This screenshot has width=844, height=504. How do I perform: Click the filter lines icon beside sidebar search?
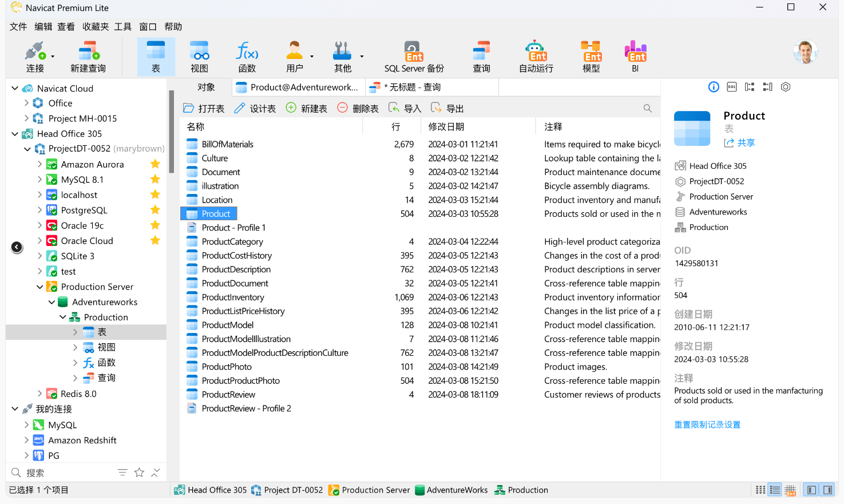122,473
